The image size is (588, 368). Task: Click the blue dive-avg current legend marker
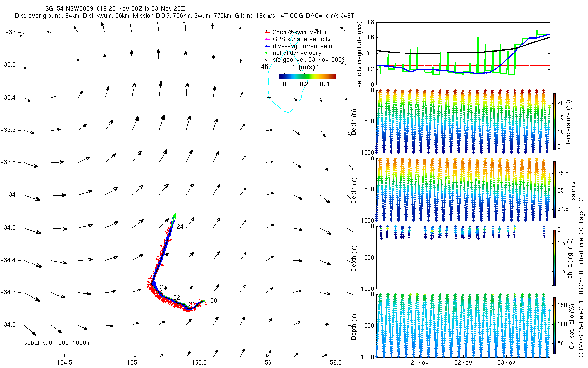268,46
